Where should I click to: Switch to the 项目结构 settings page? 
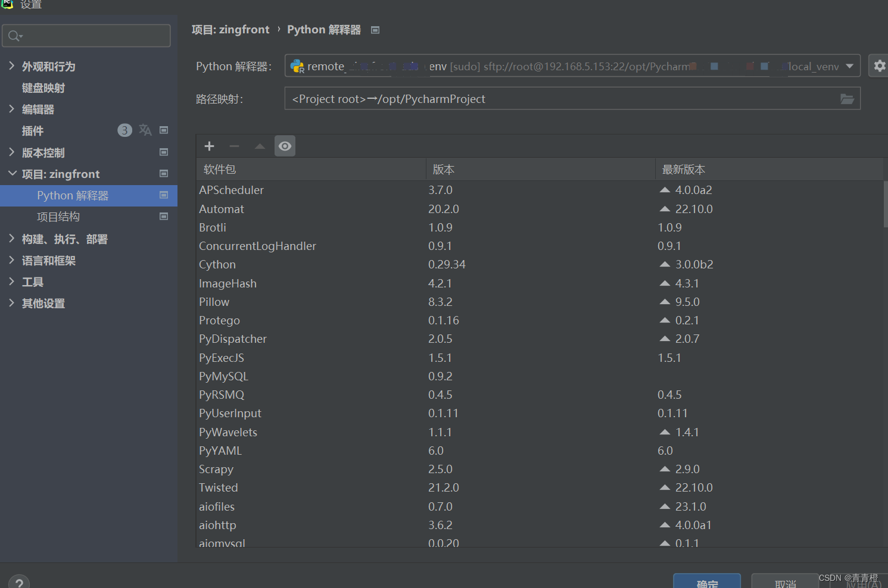[x=58, y=217]
